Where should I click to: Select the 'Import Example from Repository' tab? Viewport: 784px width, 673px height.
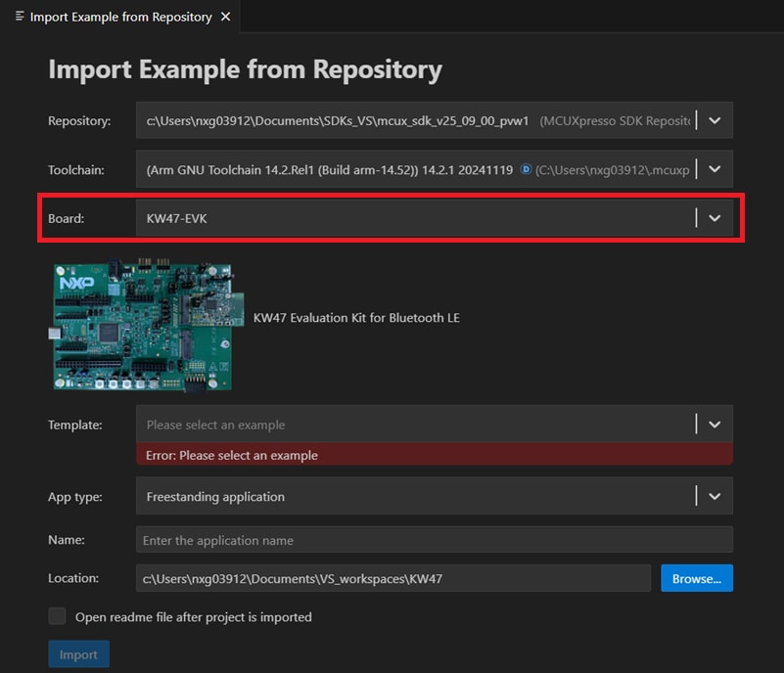[x=117, y=17]
